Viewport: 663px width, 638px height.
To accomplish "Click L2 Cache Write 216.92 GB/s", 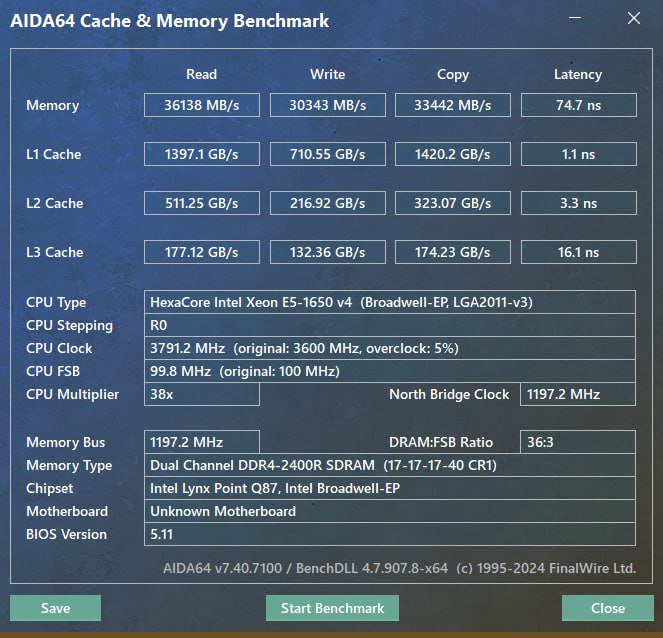I will [328, 203].
